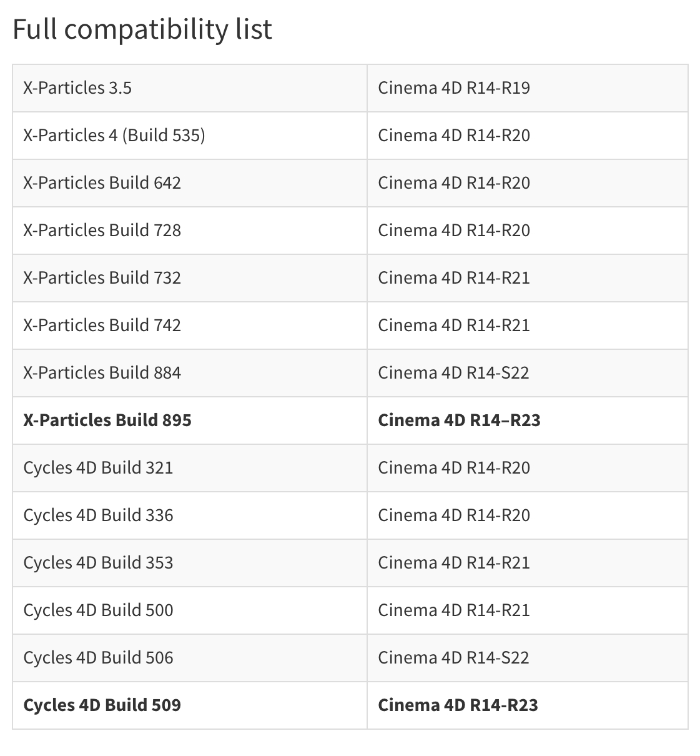
Task: Click Cinema 4D R14-R23 beside Cycles 4D Build 509
Action: (458, 705)
